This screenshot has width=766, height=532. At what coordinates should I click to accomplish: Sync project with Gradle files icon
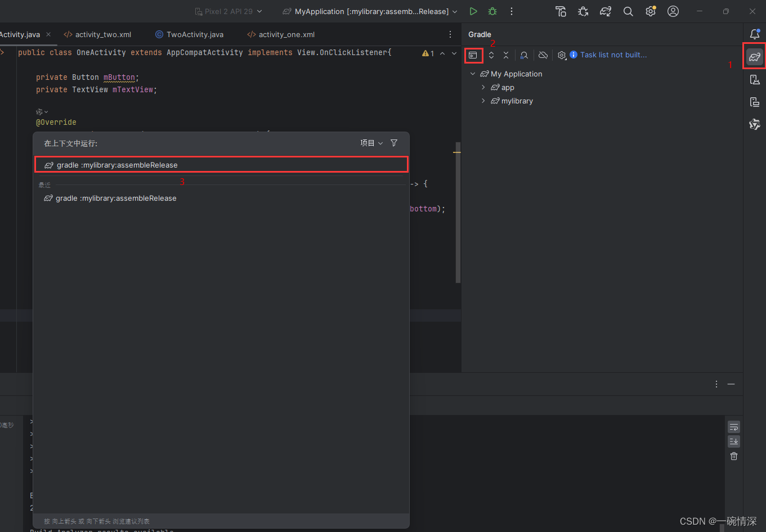tap(606, 11)
